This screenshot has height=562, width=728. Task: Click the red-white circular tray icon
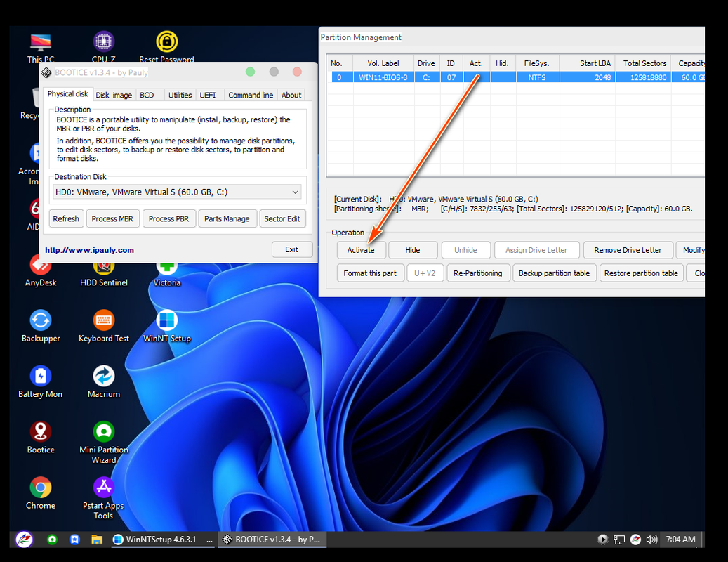(x=635, y=540)
